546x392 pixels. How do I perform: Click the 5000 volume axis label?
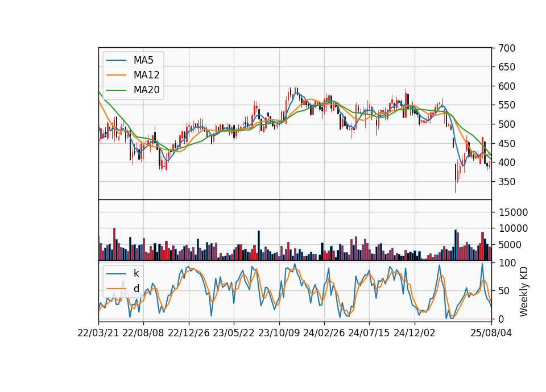click(510, 245)
